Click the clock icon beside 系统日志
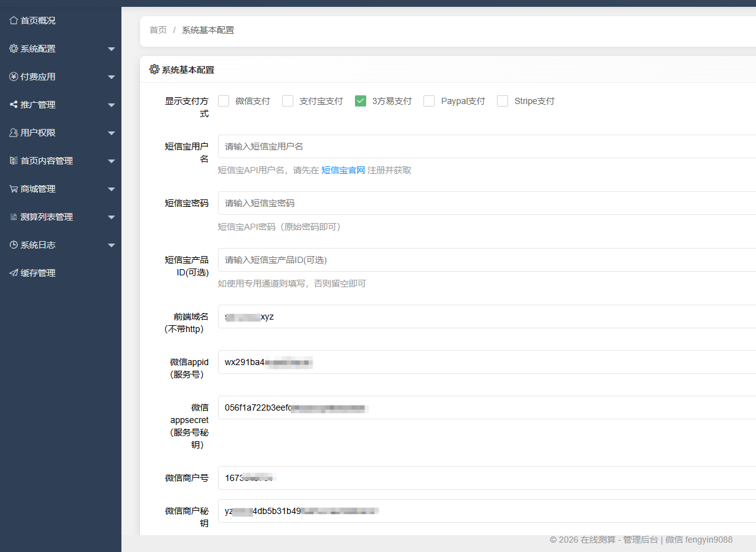 (x=14, y=245)
